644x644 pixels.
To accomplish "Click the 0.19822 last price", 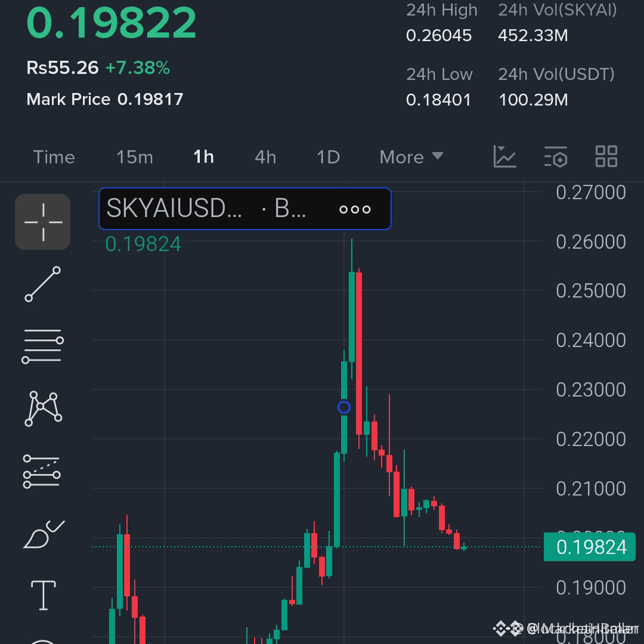I will pyautogui.click(x=112, y=23).
